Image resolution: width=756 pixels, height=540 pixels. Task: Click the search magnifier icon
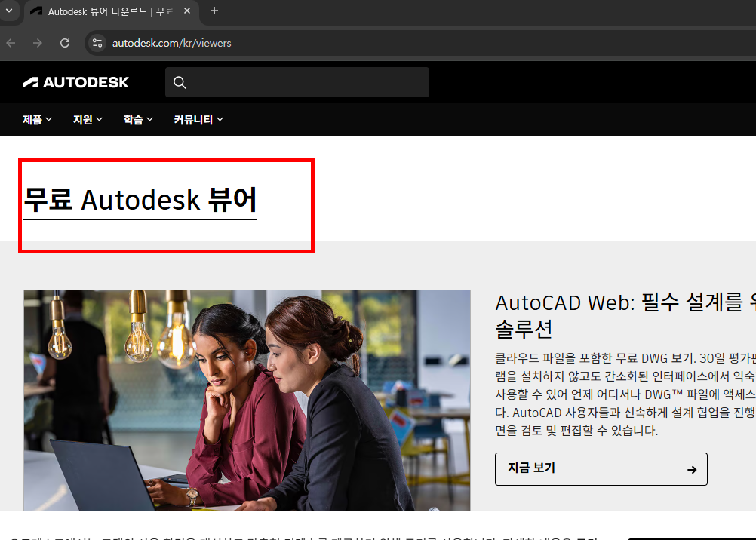click(x=180, y=82)
